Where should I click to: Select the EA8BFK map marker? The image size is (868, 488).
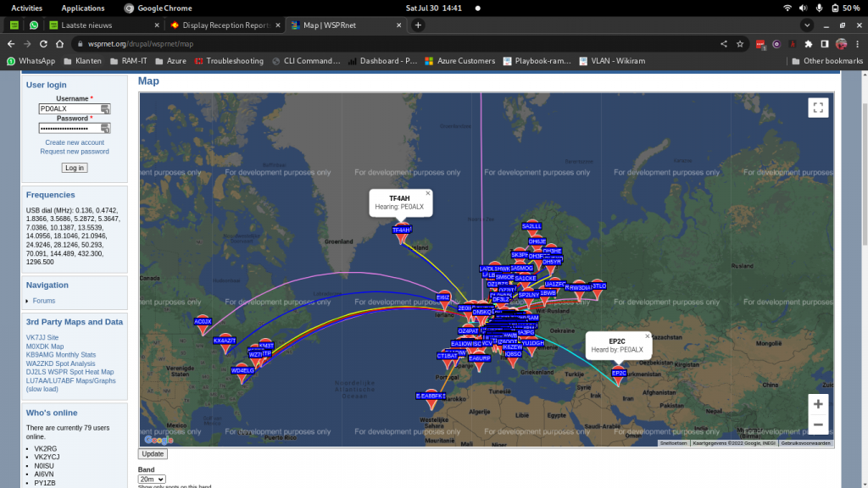431,400
